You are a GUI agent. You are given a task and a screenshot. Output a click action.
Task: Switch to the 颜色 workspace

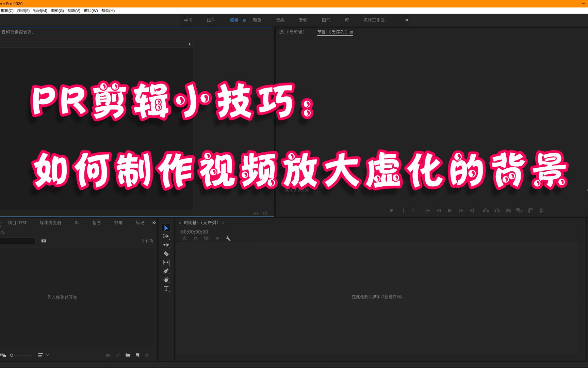pyautogui.click(x=257, y=20)
